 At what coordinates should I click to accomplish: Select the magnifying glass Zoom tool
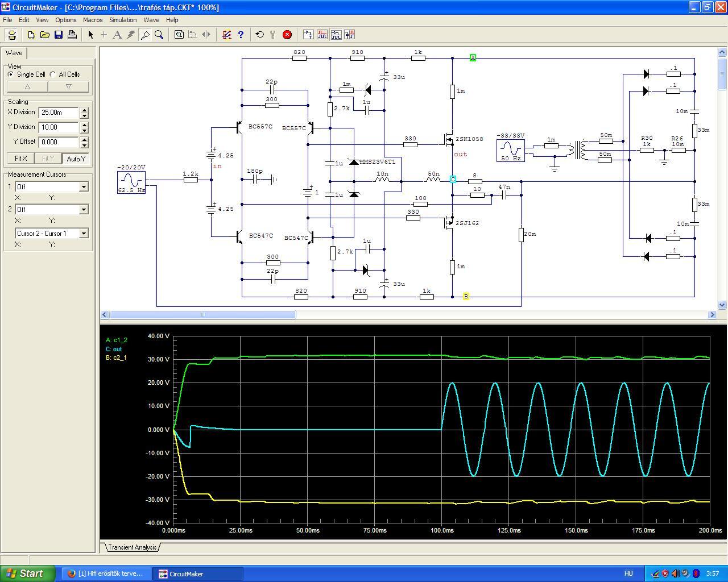click(x=159, y=35)
